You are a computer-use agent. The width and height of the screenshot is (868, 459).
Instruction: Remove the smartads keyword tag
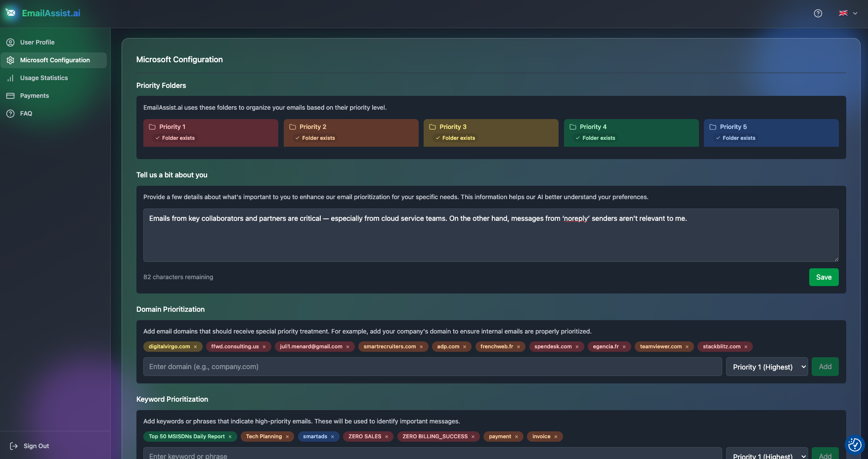click(x=333, y=437)
